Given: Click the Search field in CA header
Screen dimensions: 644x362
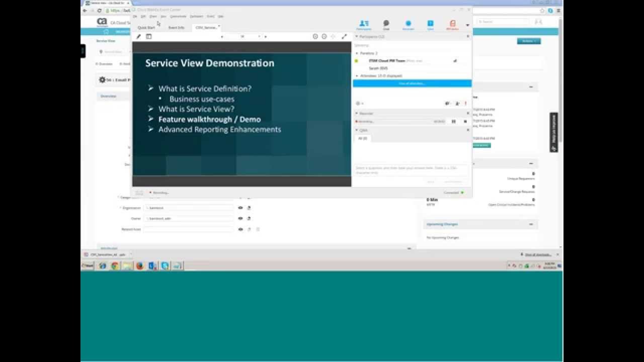Looking at the screenshot, I should pos(504,22).
